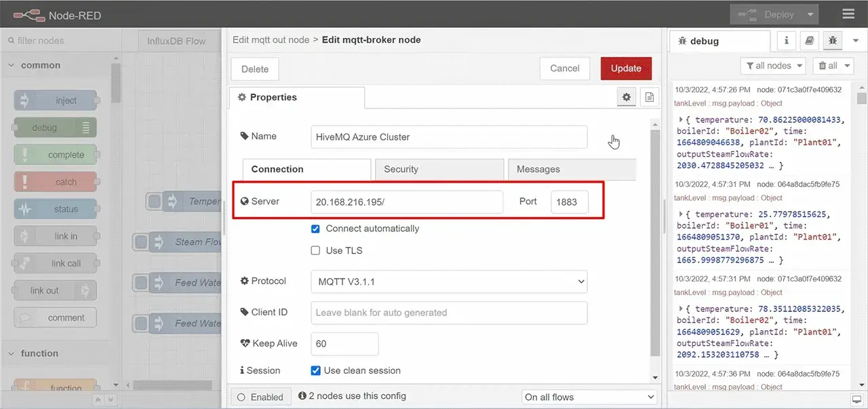This screenshot has width=868, height=409.
Task: Open the On all flows scope dropdown
Action: point(589,397)
